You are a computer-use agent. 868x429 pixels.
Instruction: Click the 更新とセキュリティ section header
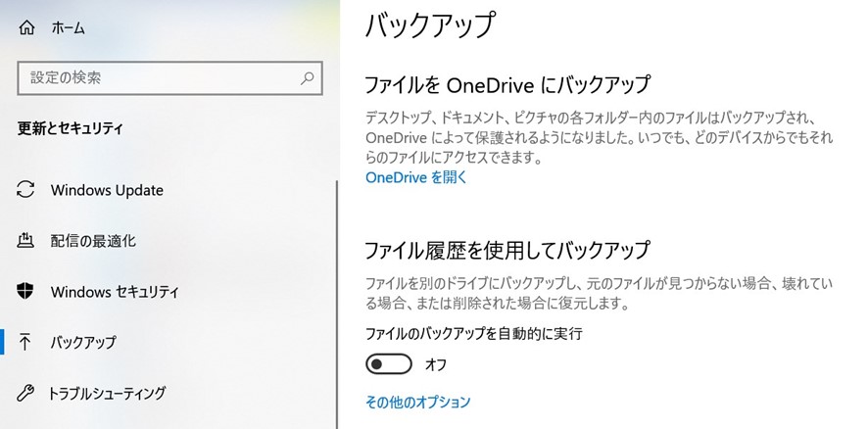71,128
